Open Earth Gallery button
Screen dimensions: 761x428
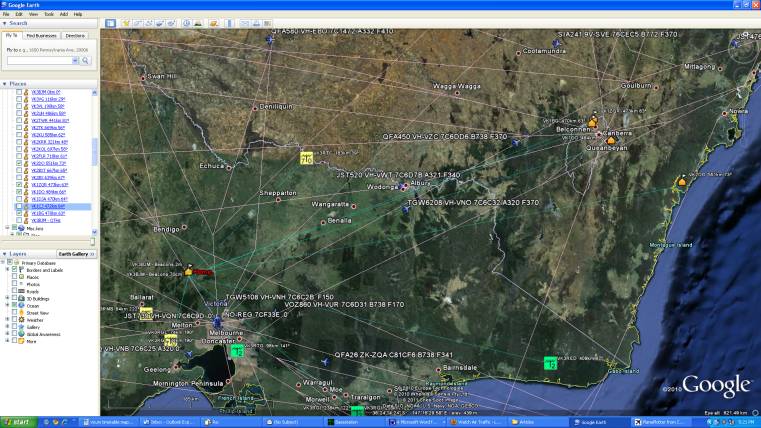tap(76, 254)
